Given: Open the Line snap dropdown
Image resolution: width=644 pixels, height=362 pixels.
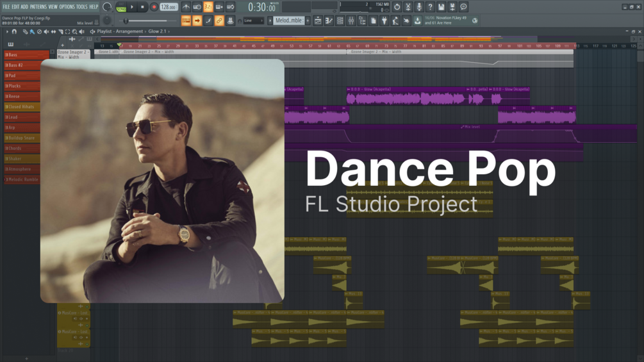Looking at the screenshot, I should tap(253, 21).
